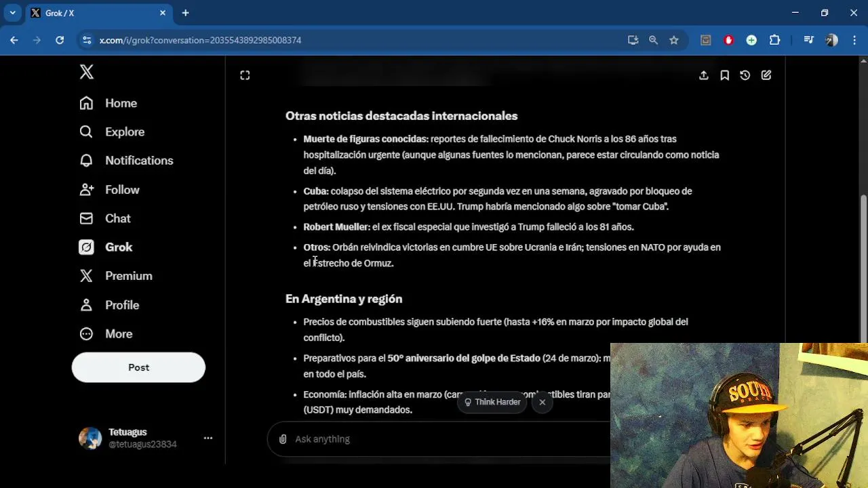The image size is (868, 488).
Task: Click the white Post button
Action: click(x=138, y=367)
